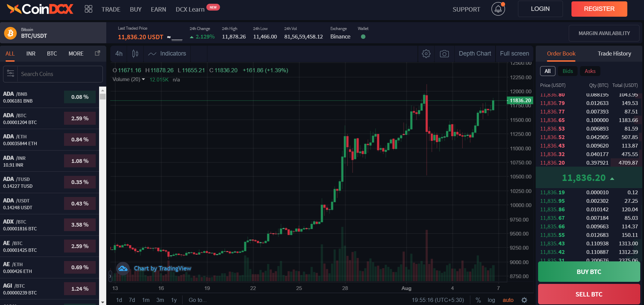Viewport: 644px width, 305px height.
Task: Open MARGIN AVAILABILITY
Action: 604,33
